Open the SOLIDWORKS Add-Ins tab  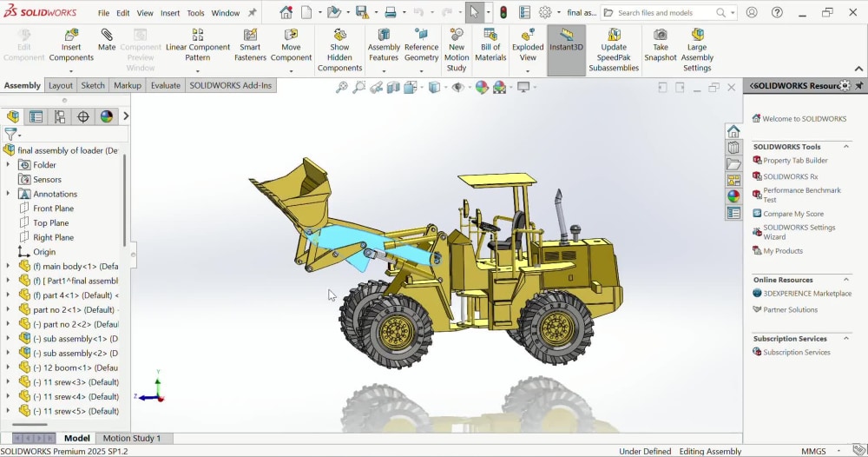click(230, 85)
